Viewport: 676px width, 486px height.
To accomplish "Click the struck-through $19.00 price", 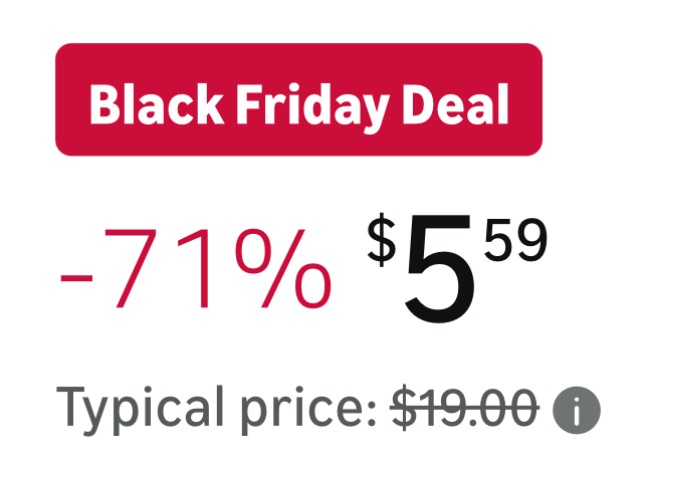I will click(x=464, y=408).
